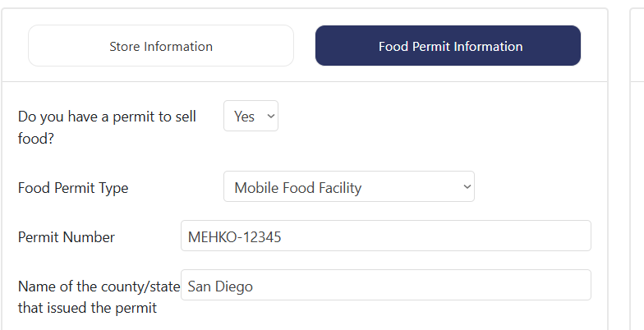Select the Food Permit Information tab

coord(448,46)
